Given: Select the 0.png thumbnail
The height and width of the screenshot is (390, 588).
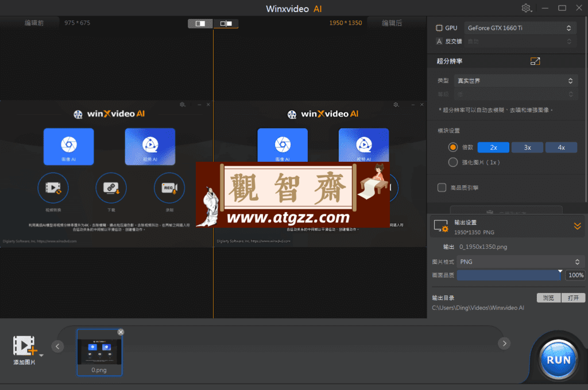Looking at the screenshot, I should tap(99, 352).
